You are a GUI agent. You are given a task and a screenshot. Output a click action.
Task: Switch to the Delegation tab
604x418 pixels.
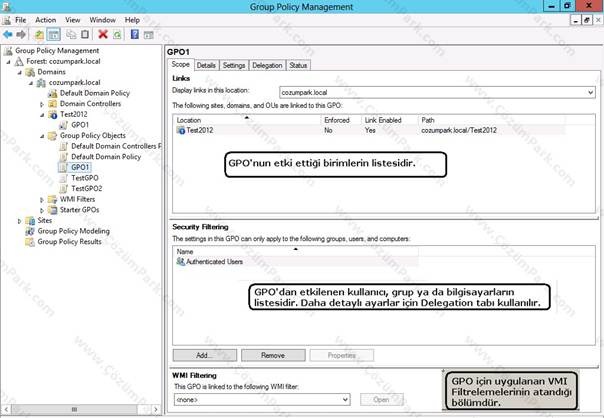(267, 65)
